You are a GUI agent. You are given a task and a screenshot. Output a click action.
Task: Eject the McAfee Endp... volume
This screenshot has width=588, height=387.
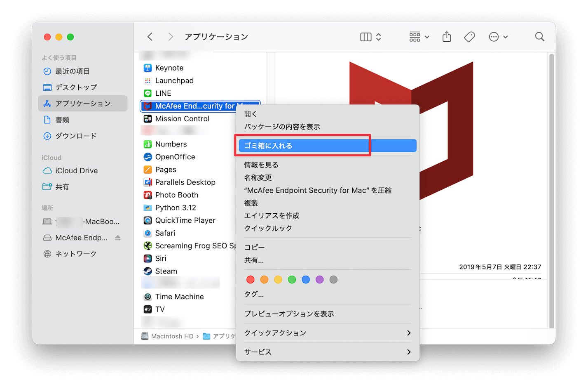click(118, 238)
